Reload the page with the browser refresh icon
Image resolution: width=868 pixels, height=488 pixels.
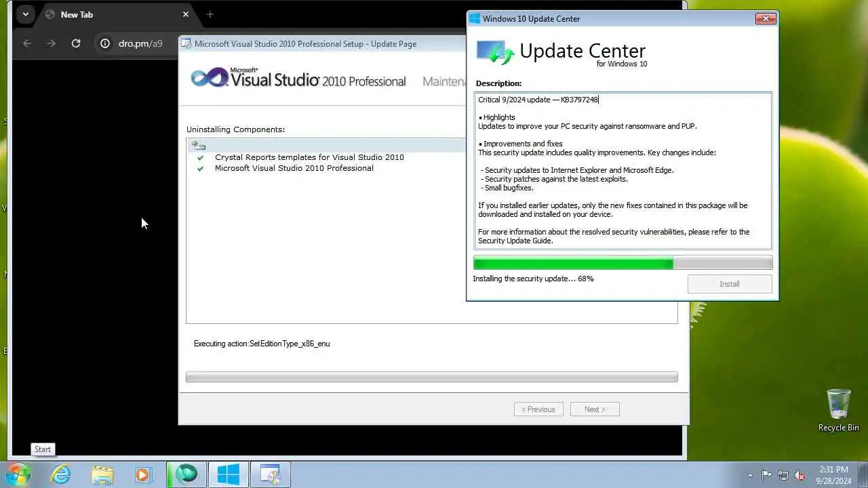(x=76, y=43)
